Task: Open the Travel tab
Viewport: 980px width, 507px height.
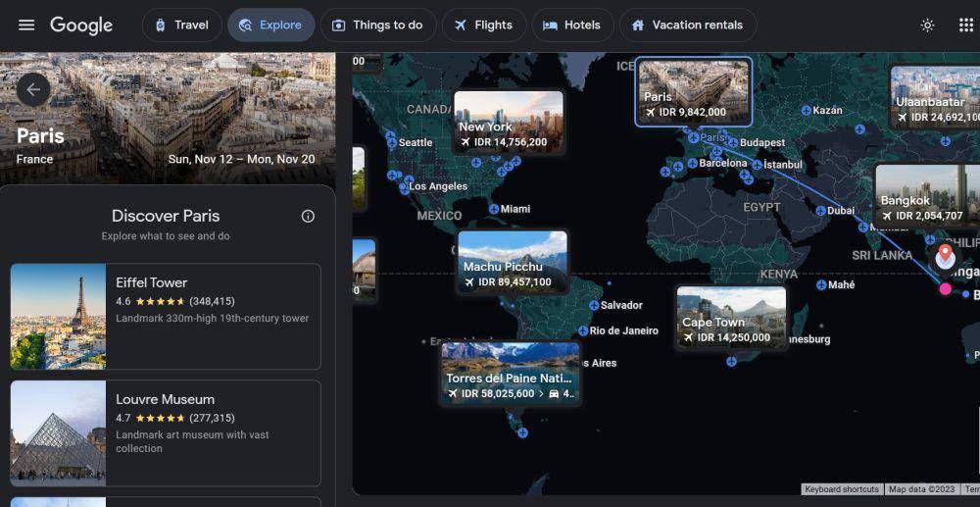Action: pyautogui.click(x=182, y=25)
